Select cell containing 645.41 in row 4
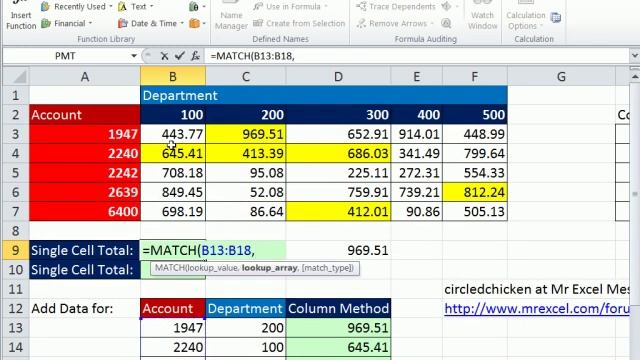This screenshot has width=640, height=360. (x=173, y=153)
